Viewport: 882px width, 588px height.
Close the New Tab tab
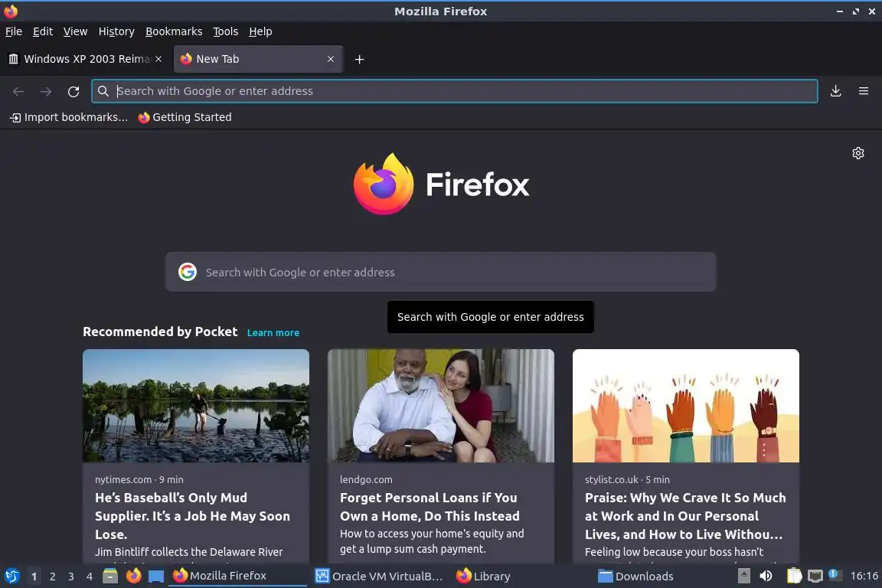[x=331, y=59]
